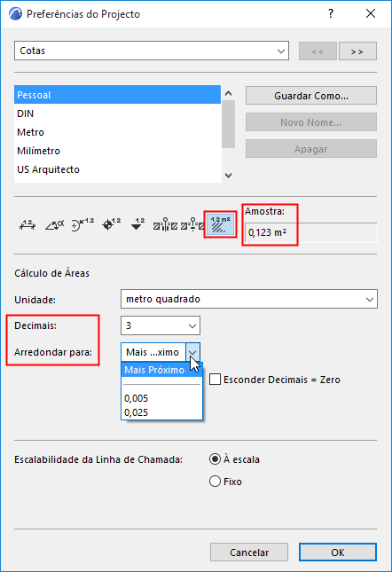
Task: Enable Esconder Decimais = Zero checkbox
Action: coord(216,380)
